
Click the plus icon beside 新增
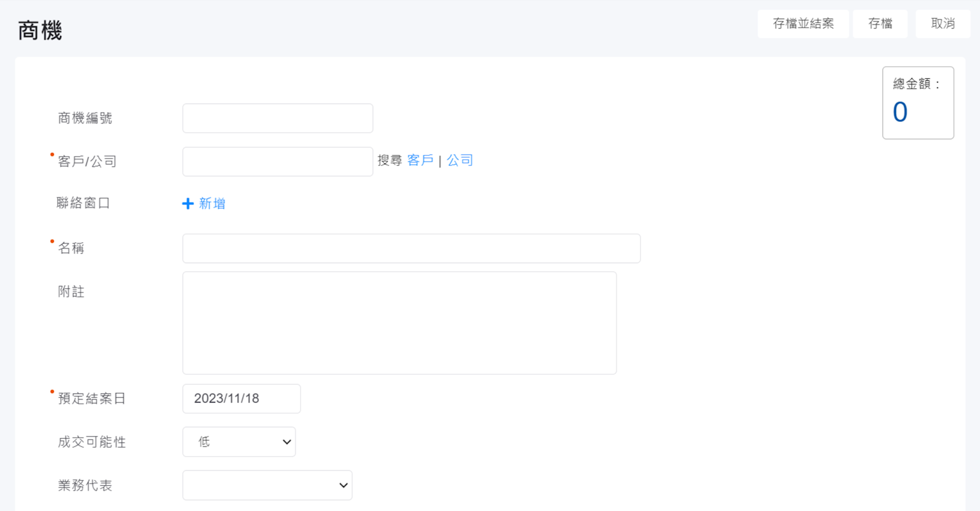(x=188, y=204)
